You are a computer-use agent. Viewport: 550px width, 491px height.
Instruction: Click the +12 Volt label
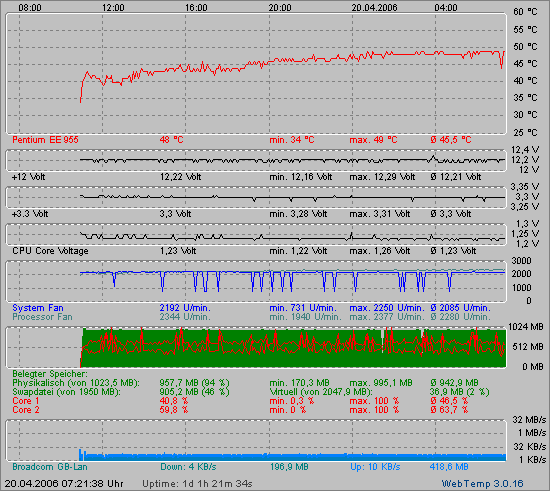click(x=28, y=177)
